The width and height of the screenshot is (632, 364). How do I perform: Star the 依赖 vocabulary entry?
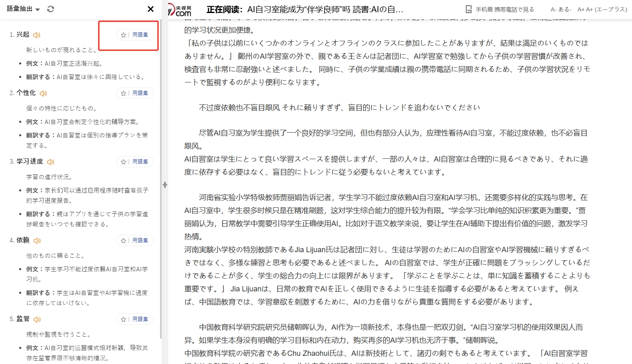pyautogui.click(x=123, y=241)
